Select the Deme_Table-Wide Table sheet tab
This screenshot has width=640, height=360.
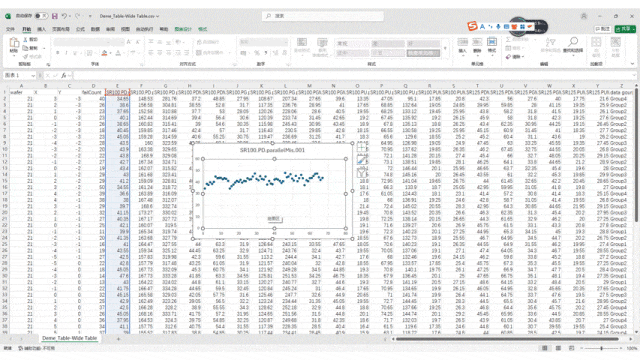coord(69,338)
